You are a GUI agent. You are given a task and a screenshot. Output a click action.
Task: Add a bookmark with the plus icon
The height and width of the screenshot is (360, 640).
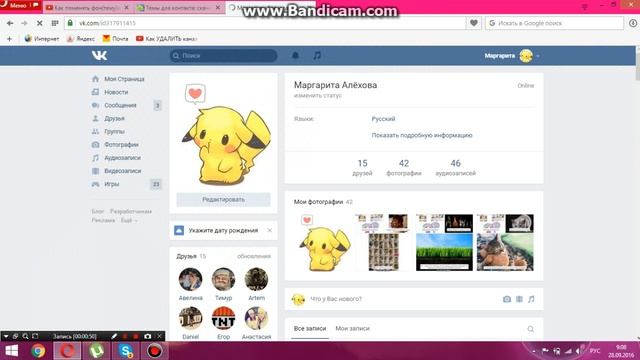pyautogui.click(x=9, y=39)
